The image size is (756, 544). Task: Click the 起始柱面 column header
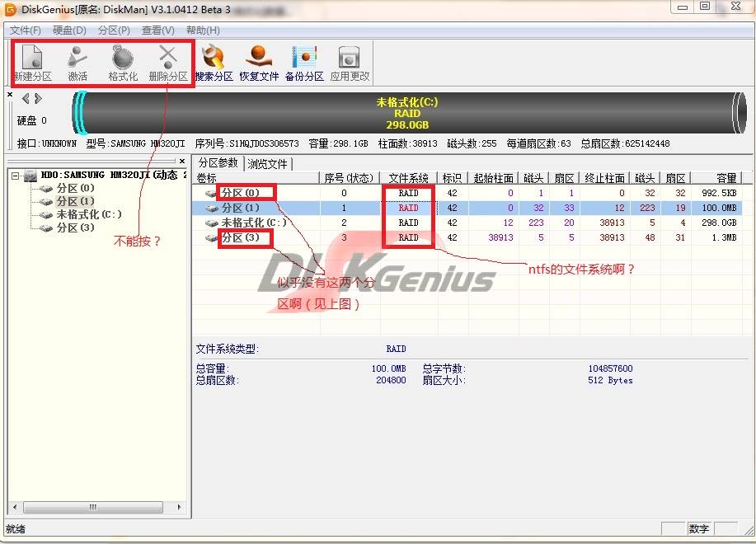coord(493,178)
